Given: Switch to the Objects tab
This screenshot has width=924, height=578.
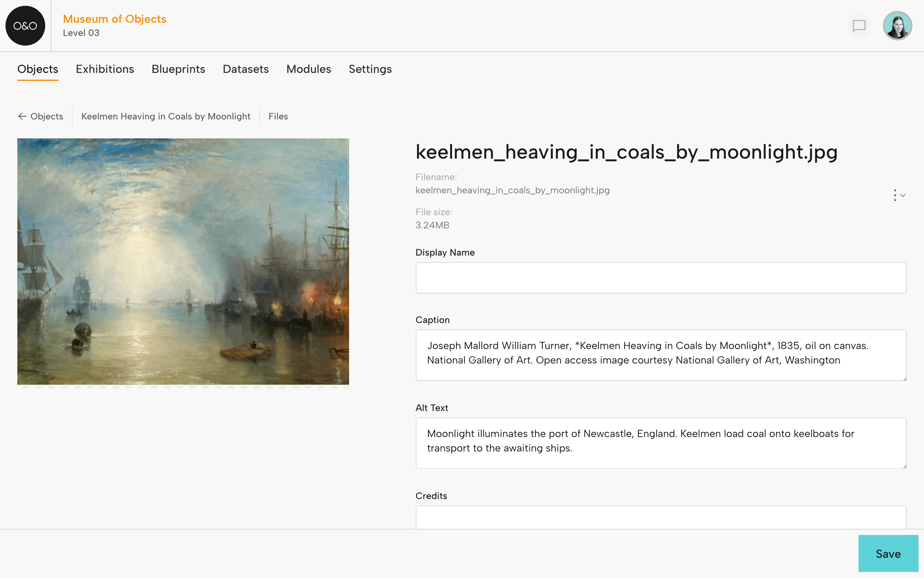Looking at the screenshot, I should tap(38, 69).
